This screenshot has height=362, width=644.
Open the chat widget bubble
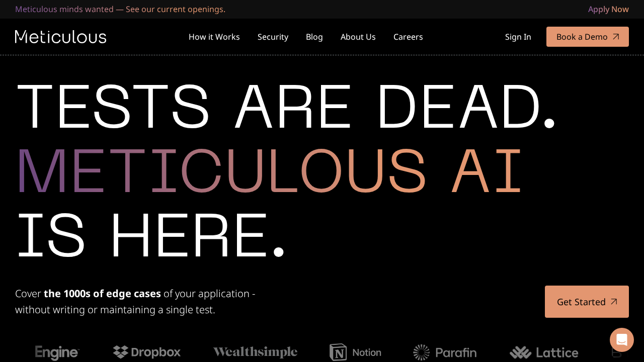(x=622, y=339)
